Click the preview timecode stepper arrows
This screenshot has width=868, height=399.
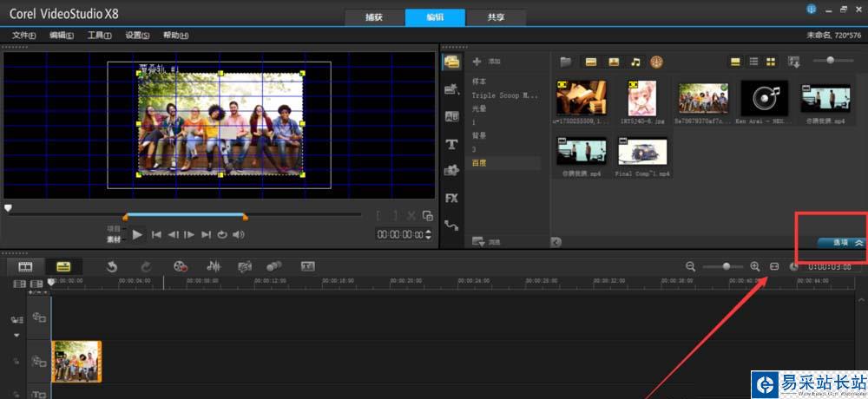428,235
